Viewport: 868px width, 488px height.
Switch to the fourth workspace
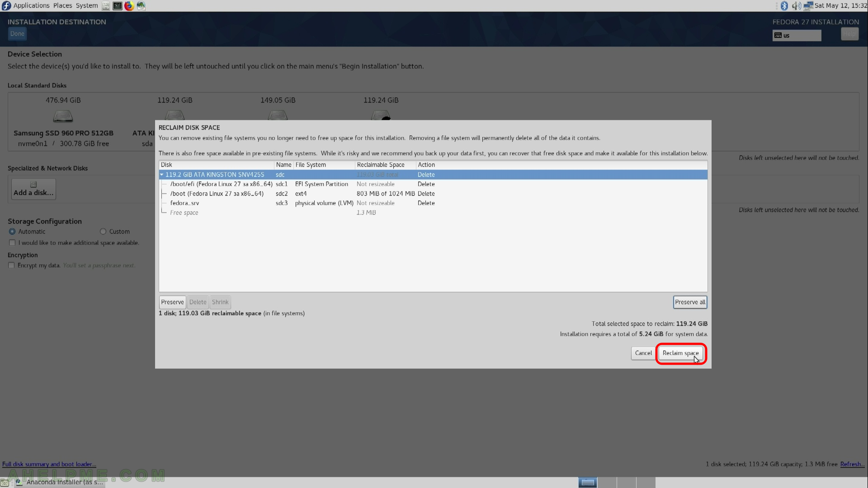(646, 483)
